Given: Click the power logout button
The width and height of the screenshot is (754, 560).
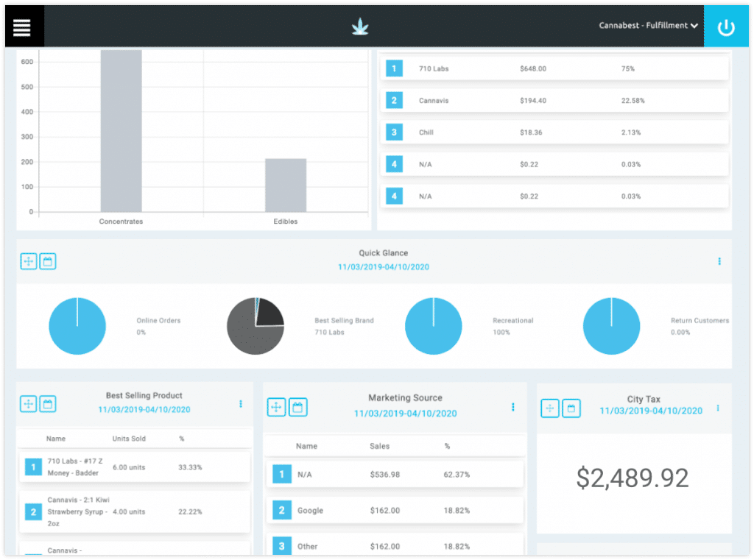Looking at the screenshot, I should pos(726,27).
